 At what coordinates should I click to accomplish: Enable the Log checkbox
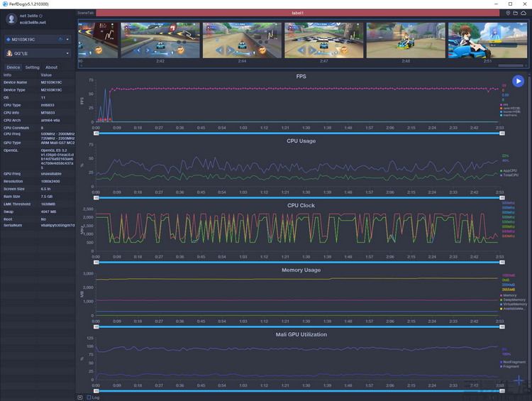(x=89, y=397)
